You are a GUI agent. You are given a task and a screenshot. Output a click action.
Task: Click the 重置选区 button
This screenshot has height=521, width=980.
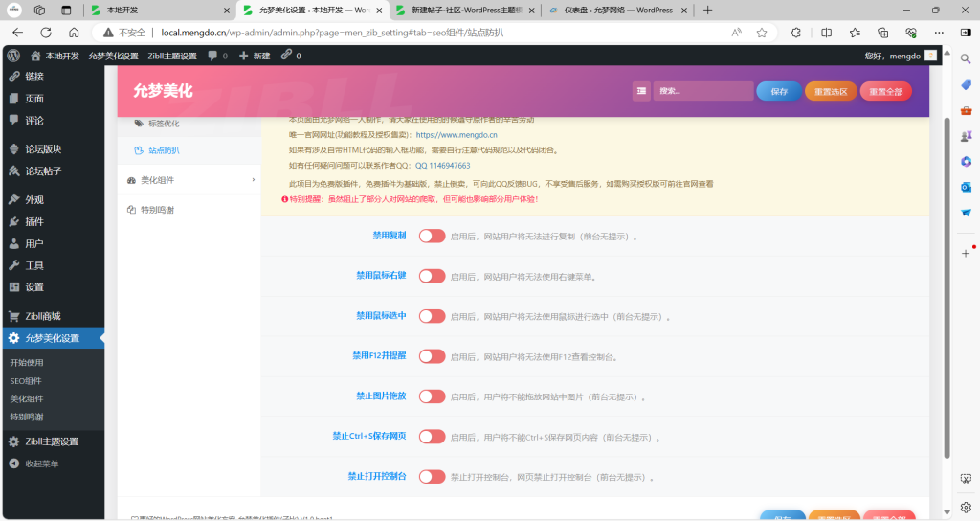click(831, 91)
